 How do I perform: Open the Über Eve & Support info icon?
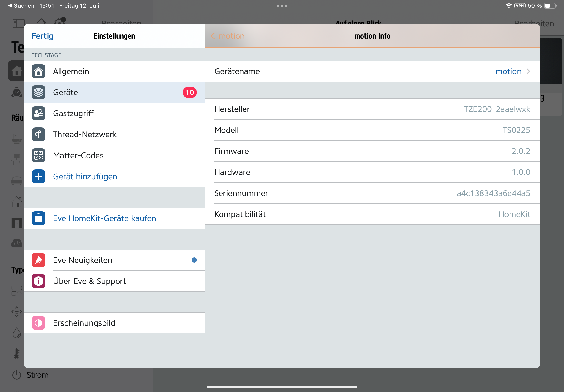tap(38, 281)
